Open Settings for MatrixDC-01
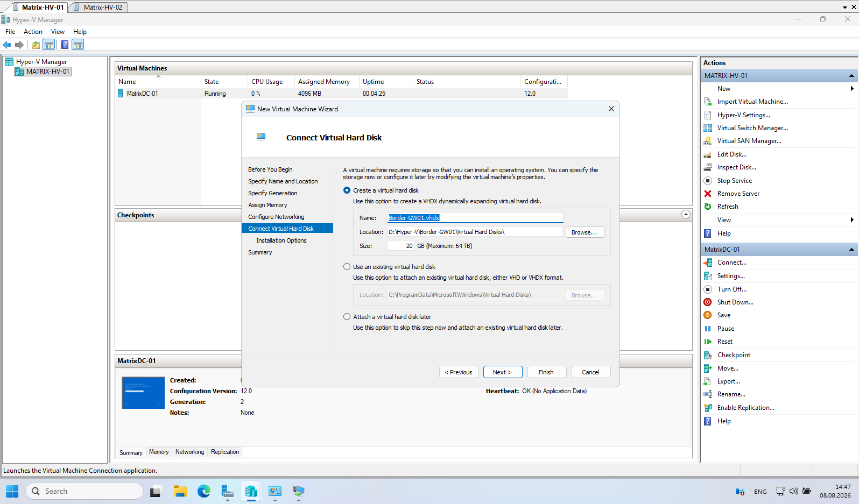This screenshot has height=504, width=859. point(731,276)
